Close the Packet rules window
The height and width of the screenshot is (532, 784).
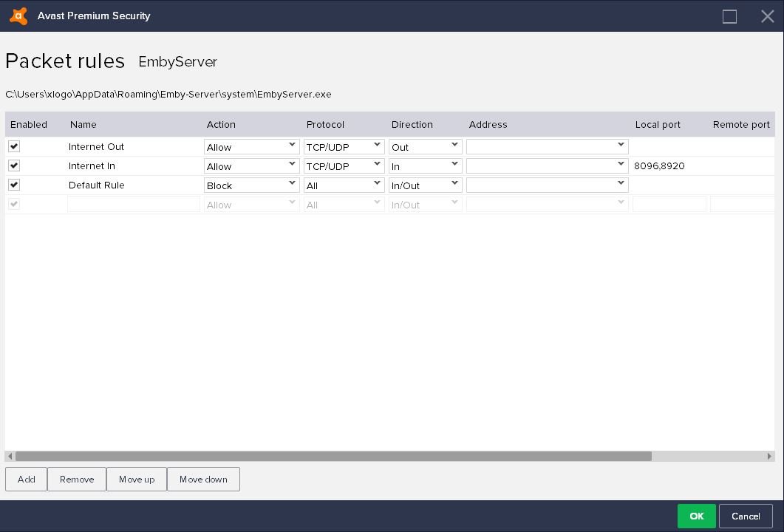click(x=767, y=16)
